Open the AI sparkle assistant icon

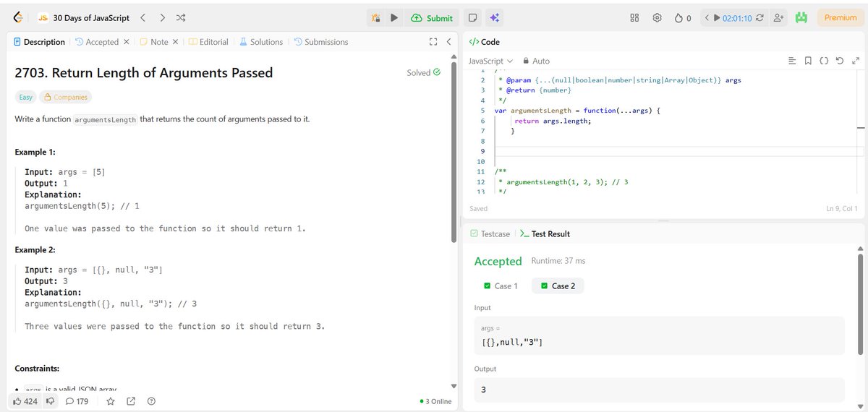pyautogui.click(x=494, y=17)
